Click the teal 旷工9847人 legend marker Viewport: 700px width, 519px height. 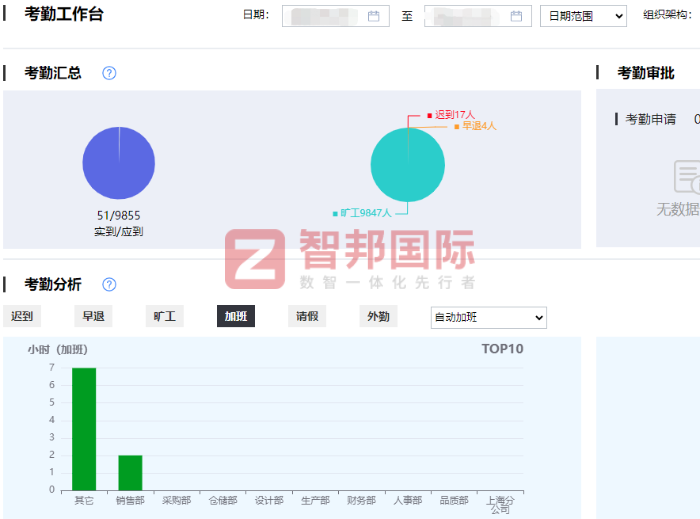[335, 213]
